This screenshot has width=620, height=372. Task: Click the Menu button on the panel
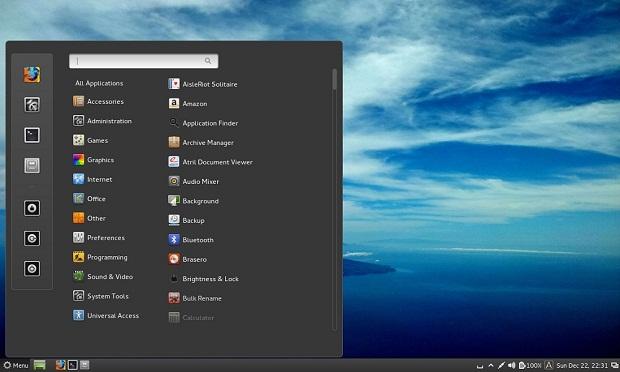16,365
